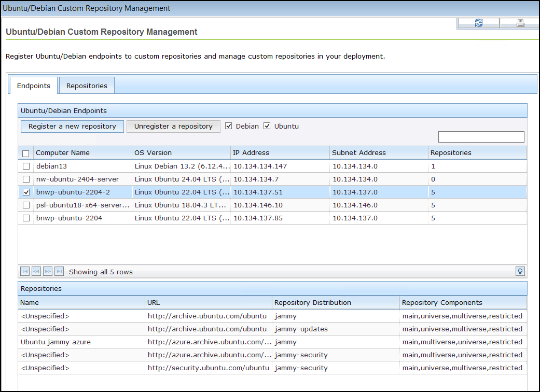Toggle the Ubuntu filter checkbox
The width and height of the screenshot is (540, 392).
pyautogui.click(x=267, y=126)
